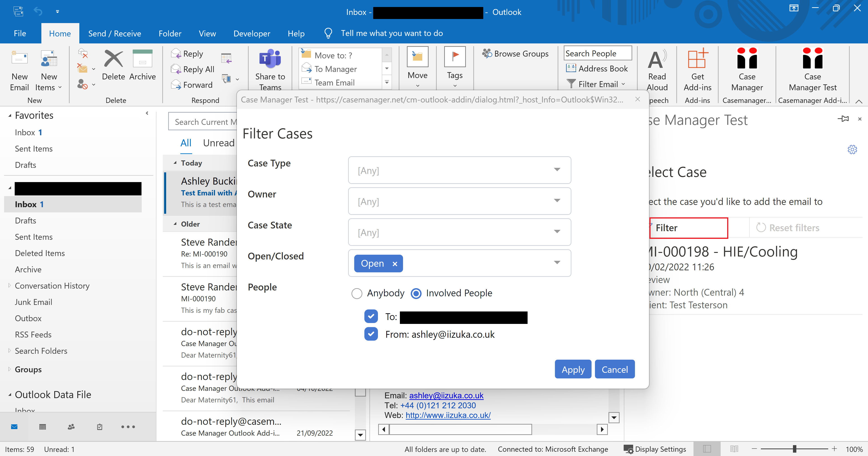Click the Ignore conversation icon
868x456 pixels.
point(83,53)
